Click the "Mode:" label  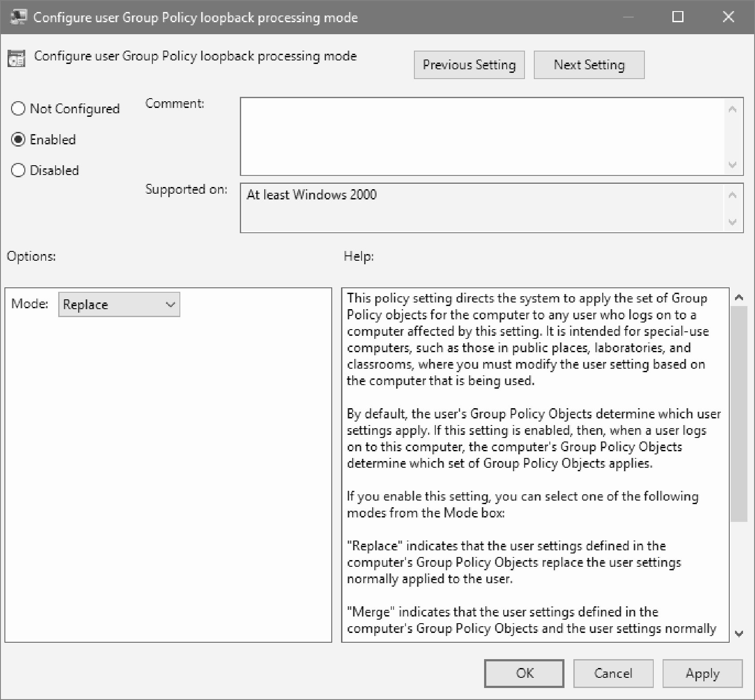coord(30,304)
